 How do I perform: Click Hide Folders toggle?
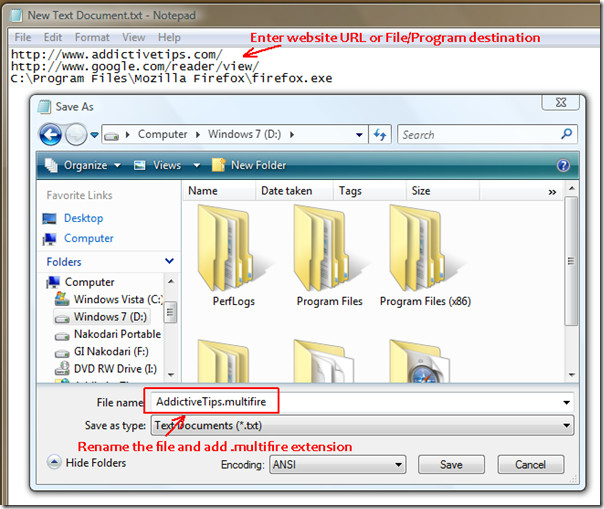86,462
